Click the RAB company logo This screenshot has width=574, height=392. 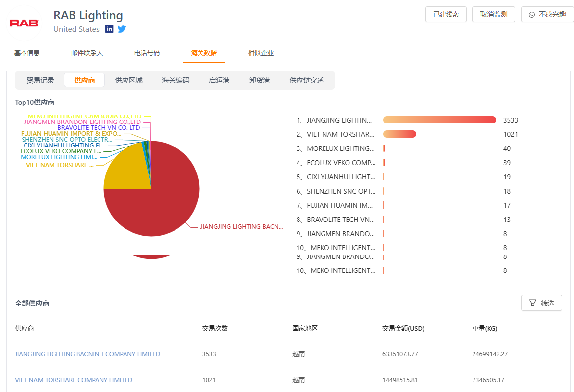pyautogui.click(x=24, y=23)
